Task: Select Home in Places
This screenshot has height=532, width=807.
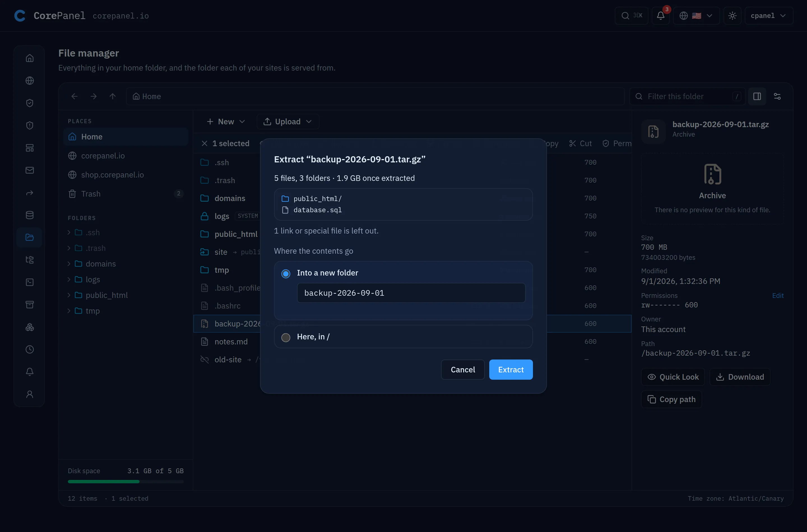Action: [x=126, y=136]
